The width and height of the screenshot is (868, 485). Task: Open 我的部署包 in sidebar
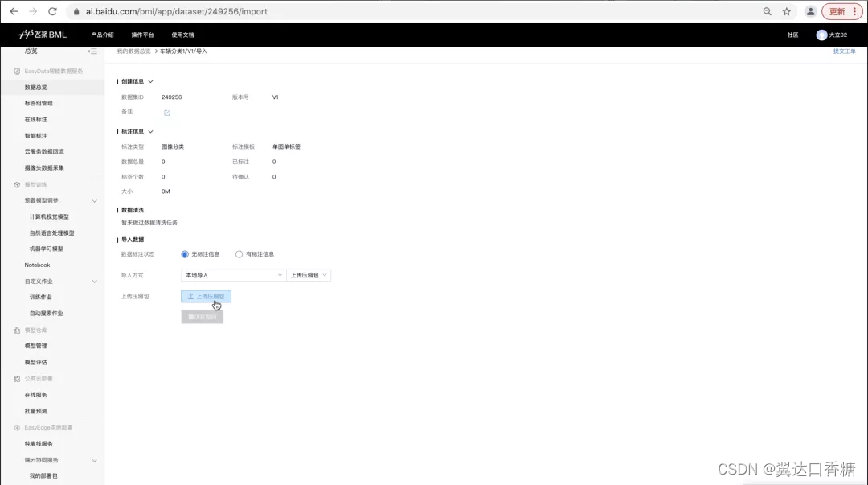43,476
